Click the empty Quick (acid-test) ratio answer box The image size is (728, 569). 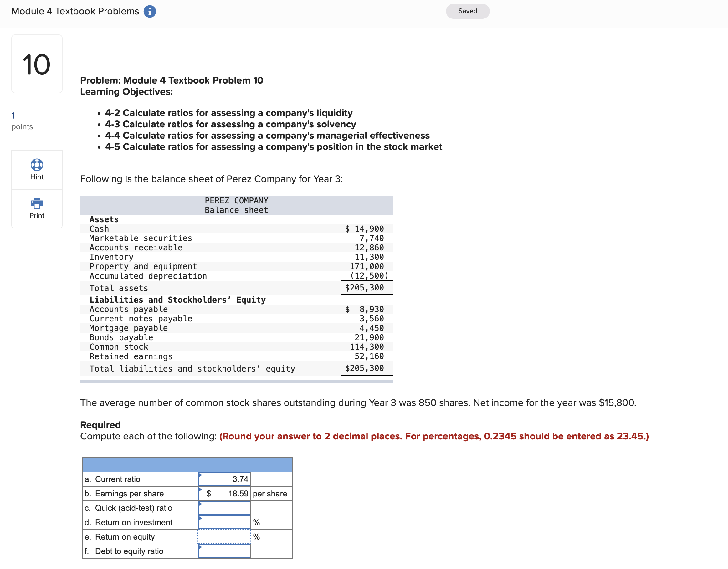coord(224,508)
